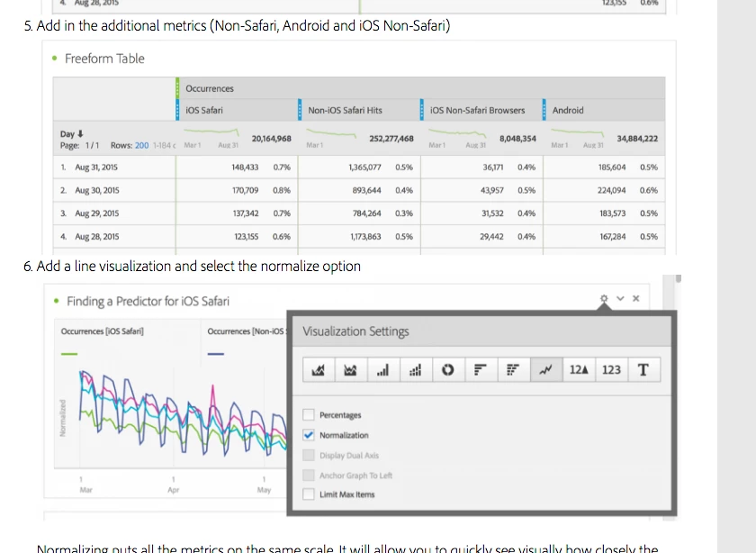This screenshot has width=756, height=553.
Task: Pick the Stacked Horizontal Bar icon
Action: (513, 370)
